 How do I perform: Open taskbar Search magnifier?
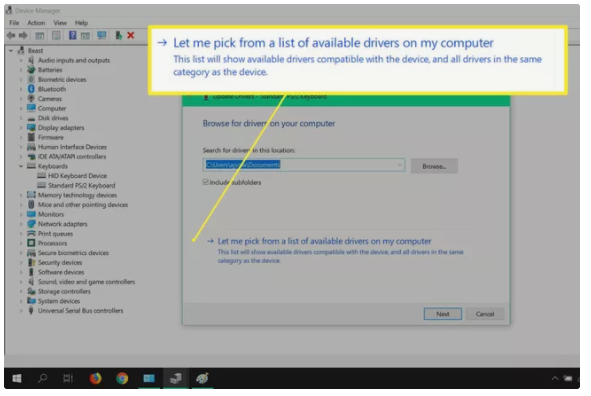[43, 378]
